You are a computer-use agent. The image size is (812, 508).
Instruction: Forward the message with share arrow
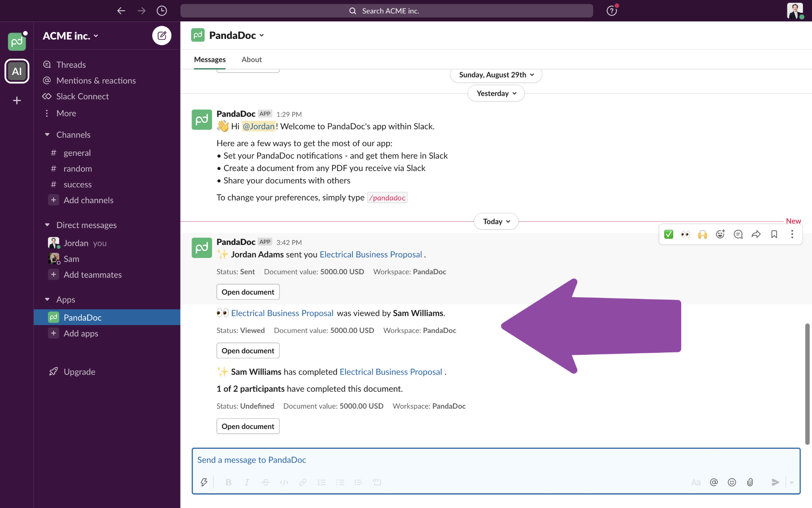pos(756,234)
